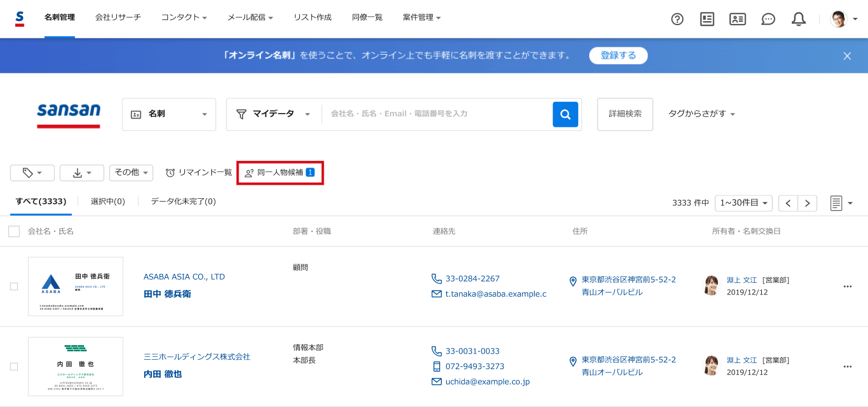The image size is (868, 407).
Task: Open the chat message bubble icon
Action: click(x=768, y=19)
